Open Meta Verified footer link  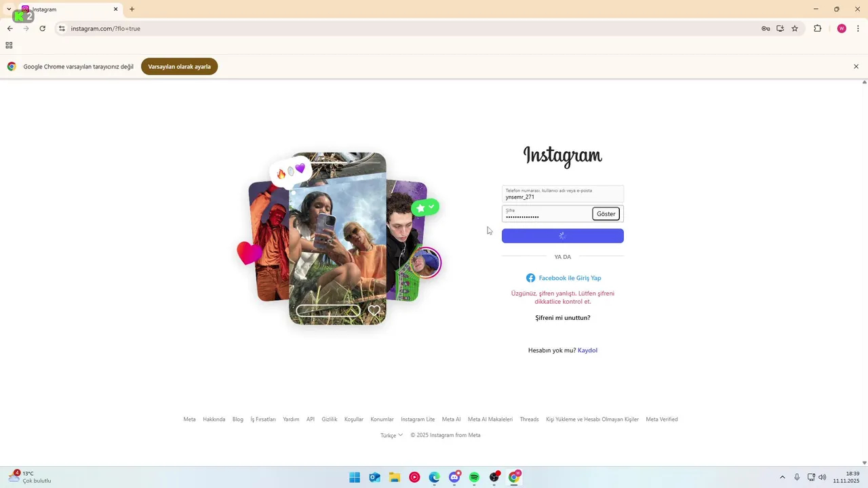(x=662, y=420)
